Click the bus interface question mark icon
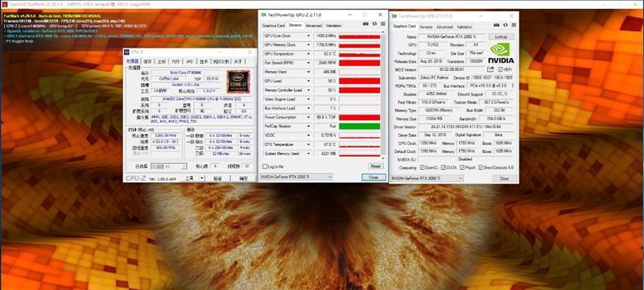The image size is (644, 290). [x=512, y=86]
